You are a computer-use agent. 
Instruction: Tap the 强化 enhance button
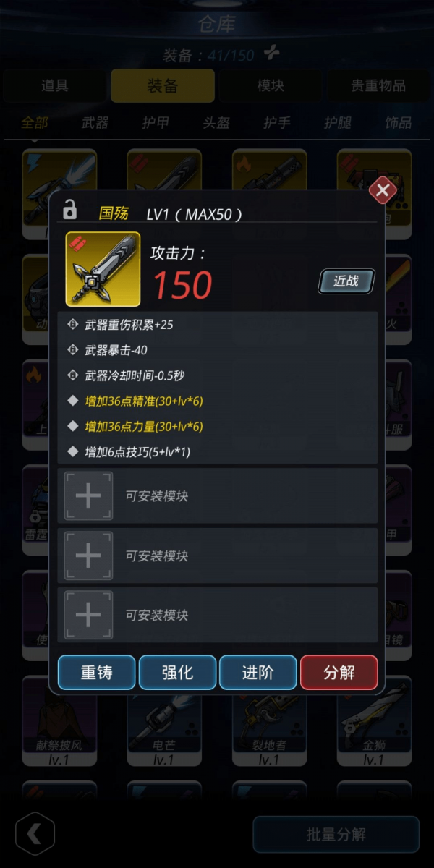point(177,672)
